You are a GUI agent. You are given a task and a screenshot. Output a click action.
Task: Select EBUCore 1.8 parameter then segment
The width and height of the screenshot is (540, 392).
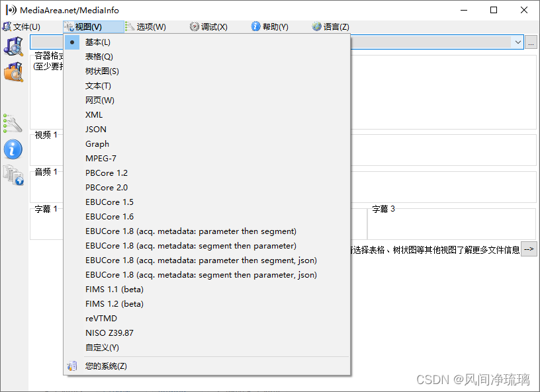point(206,231)
